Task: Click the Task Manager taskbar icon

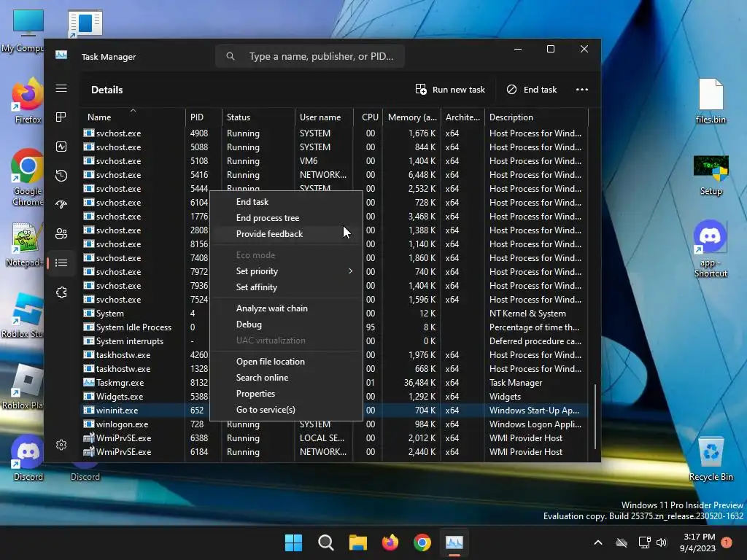Action: pos(454,542)
